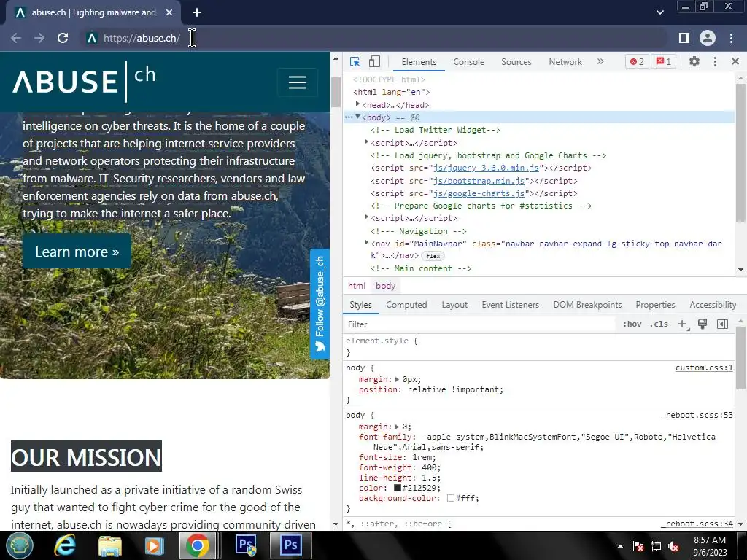
Task: Toggle computed styles sidebar icon
Action: (722, 324)
